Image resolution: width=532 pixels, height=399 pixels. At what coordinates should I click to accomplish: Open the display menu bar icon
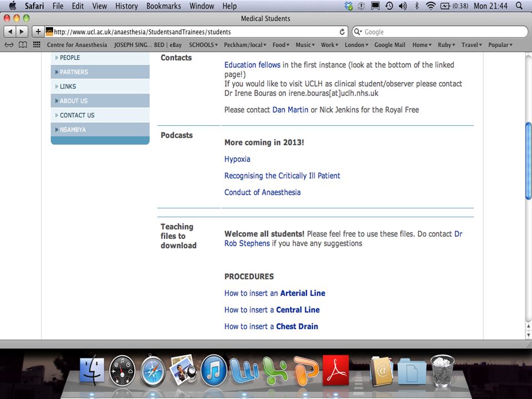375,6
